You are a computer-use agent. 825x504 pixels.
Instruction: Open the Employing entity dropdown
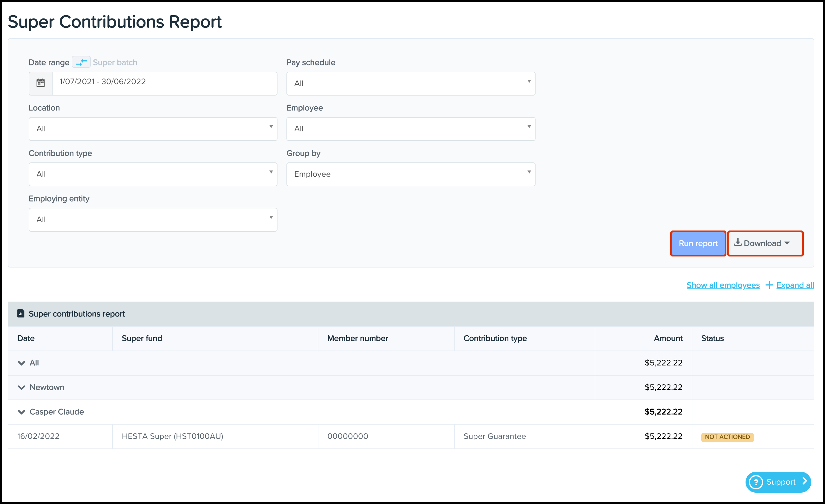tap(153, 220)
